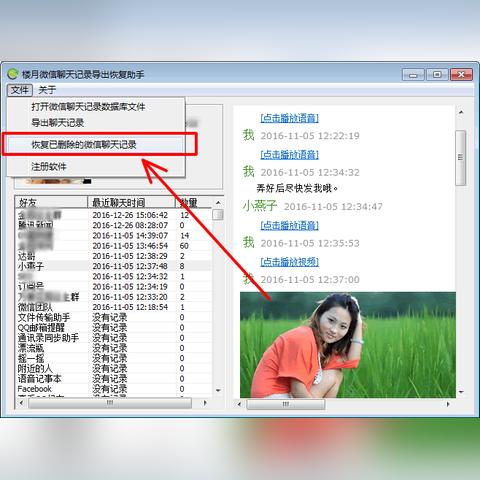Click chat pane horizontal scrollbar thumb
480x480 pixels.
tap(285, 404)
